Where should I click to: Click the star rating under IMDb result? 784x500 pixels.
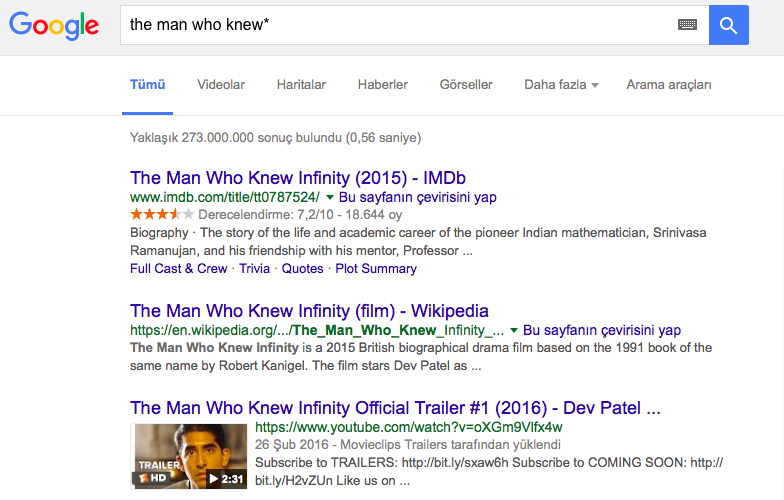(x=162, y=214)
